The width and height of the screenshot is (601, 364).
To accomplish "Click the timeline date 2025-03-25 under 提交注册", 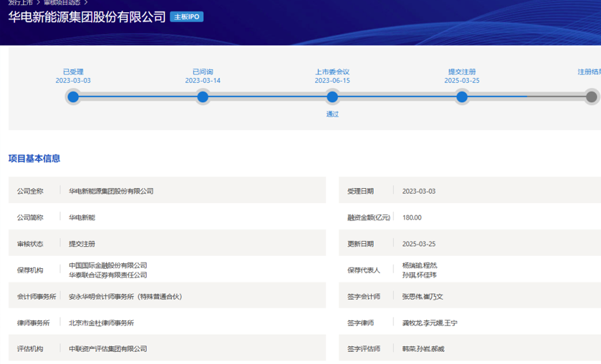I will coord(462,81).
